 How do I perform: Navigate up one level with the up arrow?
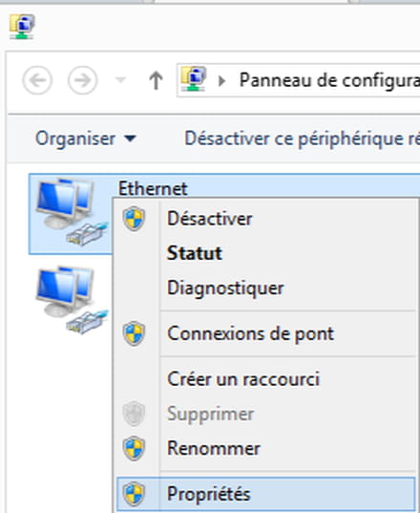(x=156, y=80)
